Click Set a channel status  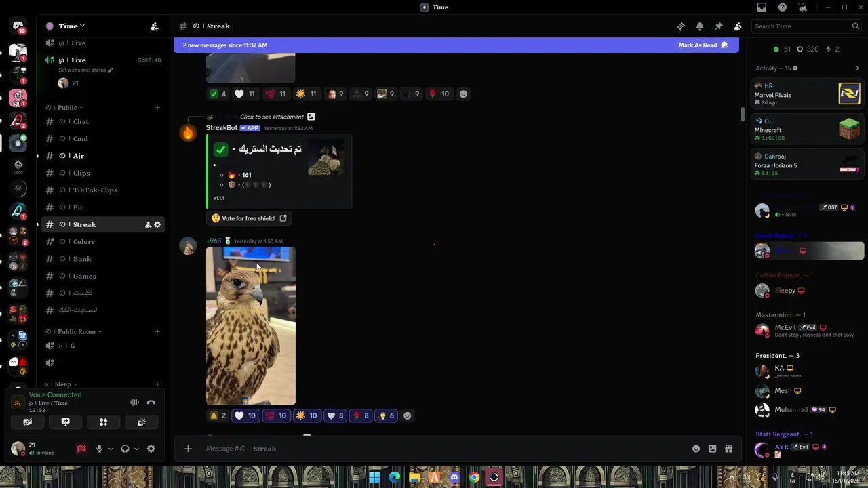(85, 70)
